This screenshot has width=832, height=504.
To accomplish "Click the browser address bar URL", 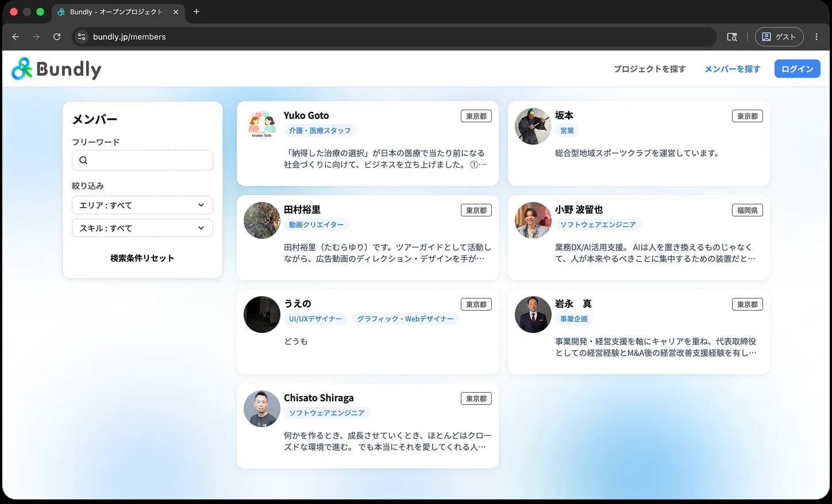I will (129, 37).
